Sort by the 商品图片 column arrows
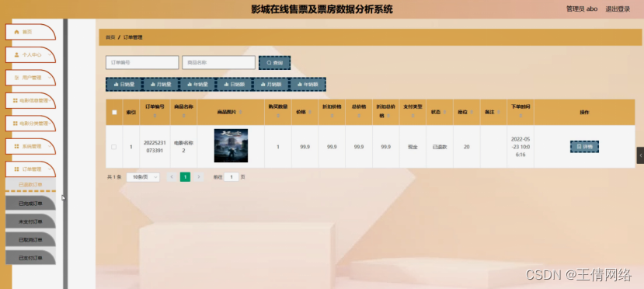644x289 pixels. click(x=241, y=112)
